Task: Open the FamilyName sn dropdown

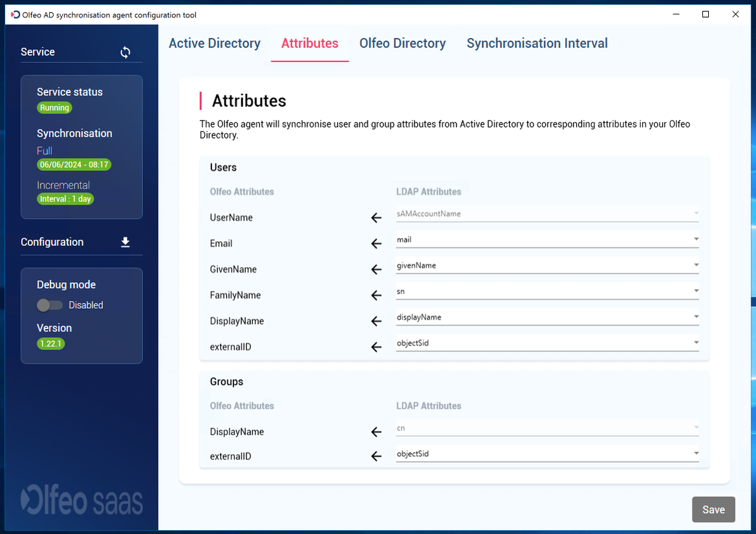Action: tap(547, 291)
